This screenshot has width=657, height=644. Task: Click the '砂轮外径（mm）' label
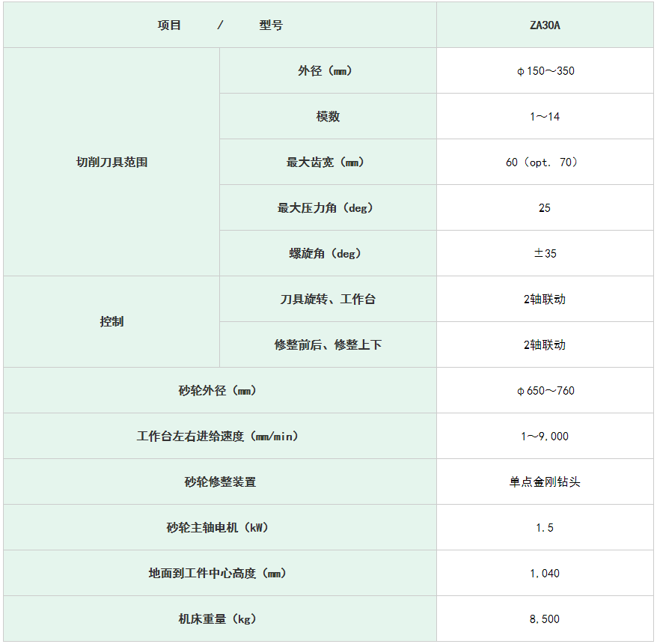[x=217, y=391]
